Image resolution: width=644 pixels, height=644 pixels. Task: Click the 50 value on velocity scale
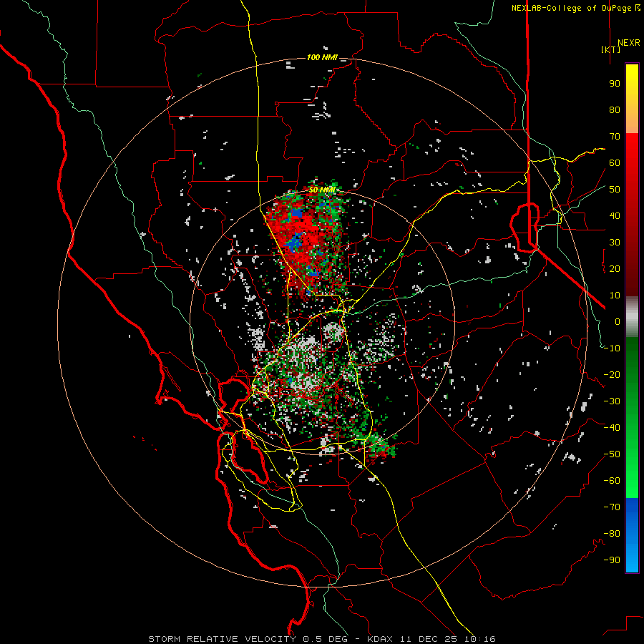coord(615,190)
